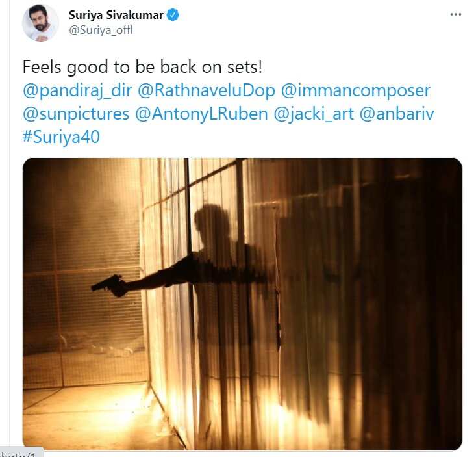Open the attached silhouette gun photo
The image size is (476, 457).
242,304
